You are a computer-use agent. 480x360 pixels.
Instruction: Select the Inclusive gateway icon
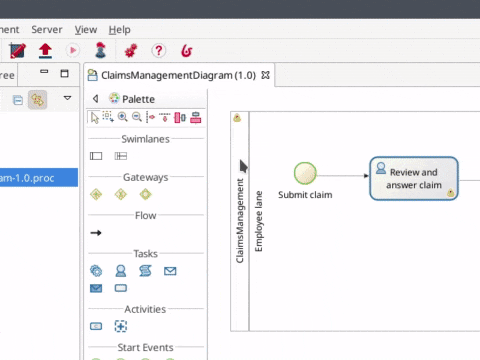pyautogui.click(x=146, y=194)
